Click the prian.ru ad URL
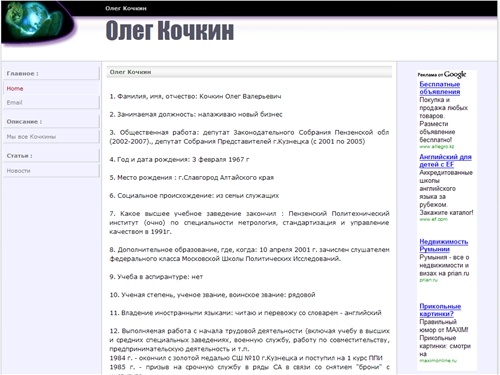 (x=428, y=280)
